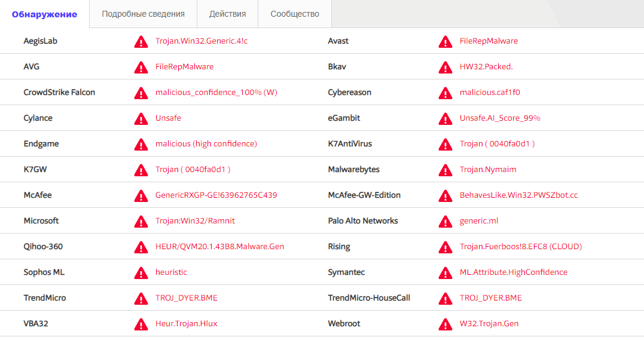Screen dimensions: 644x337
Task: Open the Сообщество tab
Action: click(x=295, y=14)
